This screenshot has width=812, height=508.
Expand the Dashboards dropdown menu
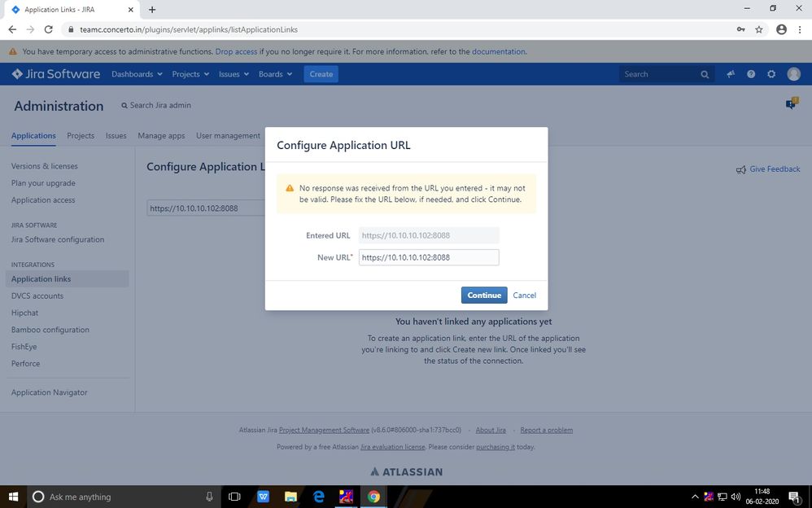click(137, 74)
